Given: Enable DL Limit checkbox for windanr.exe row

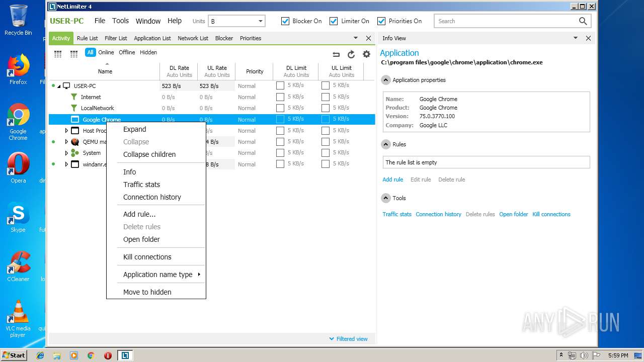Looking at the screenshot, I should pos(280,164).
